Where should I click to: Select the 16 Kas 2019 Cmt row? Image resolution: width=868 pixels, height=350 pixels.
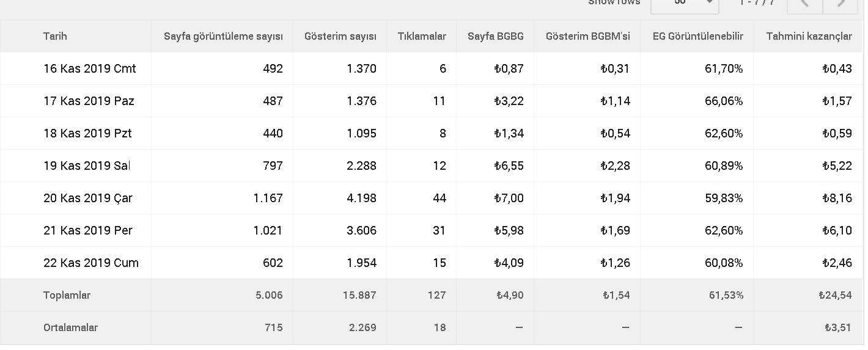[432, 68]
